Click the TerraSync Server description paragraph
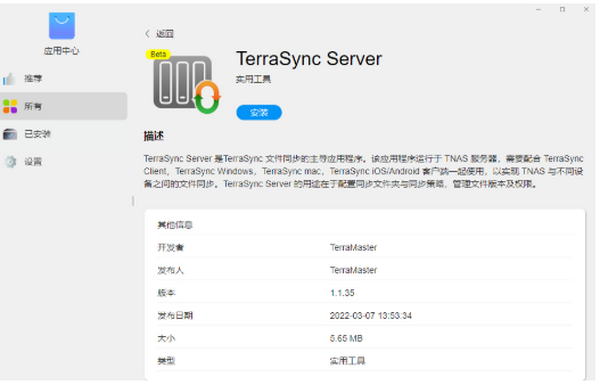 [x=364, y=171]
